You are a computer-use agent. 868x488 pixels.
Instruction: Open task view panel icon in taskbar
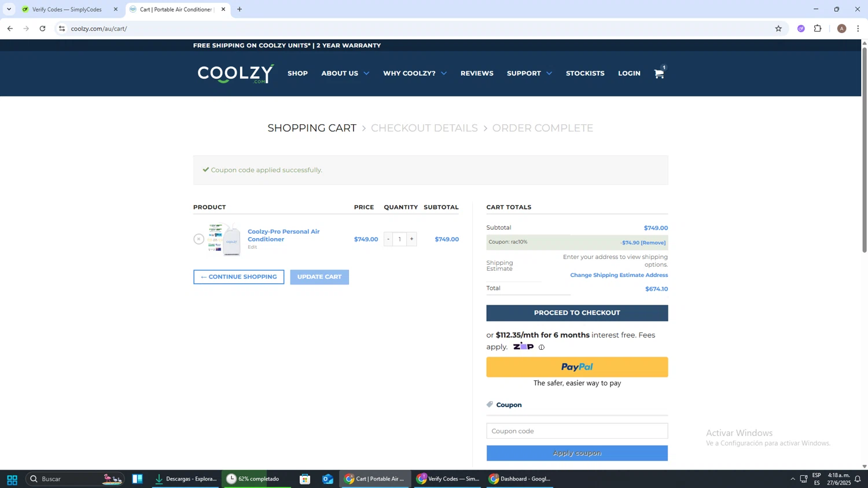[x=137, y=479]
